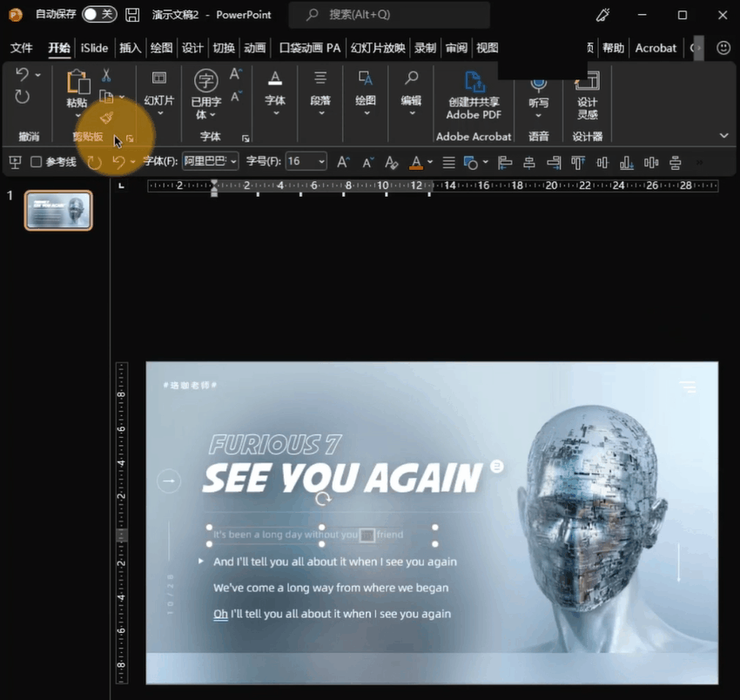The image size is (740, 700).
Task: Switch to the 幻灯片放映 Slide Show tab
Action: tap(378, 48)
